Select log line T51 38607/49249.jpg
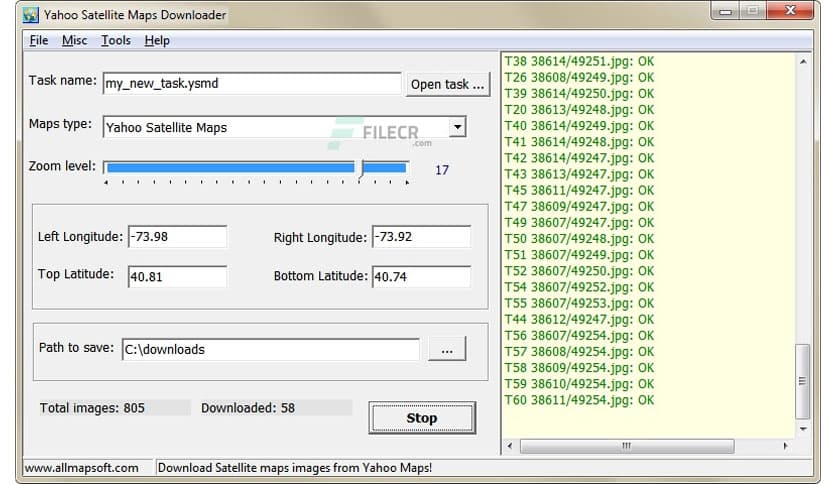The width and height of the screenshot is (836, 484). (x=579, y=255)
